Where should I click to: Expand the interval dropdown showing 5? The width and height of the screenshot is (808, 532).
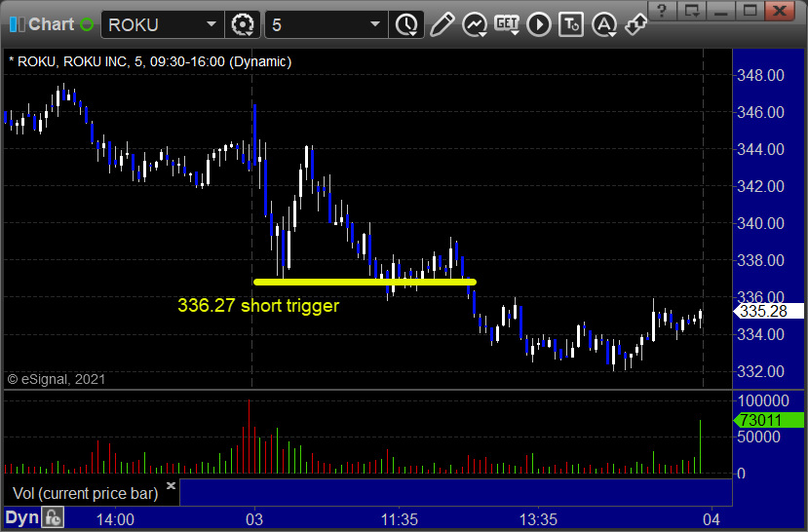(375, 24)
